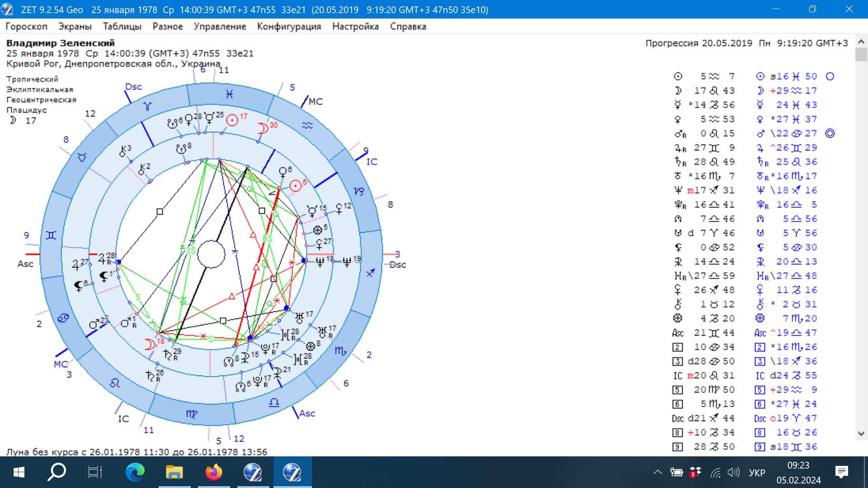Click the Прогрессия date header text
Screen dimensions: 868x488
point(746,43)
